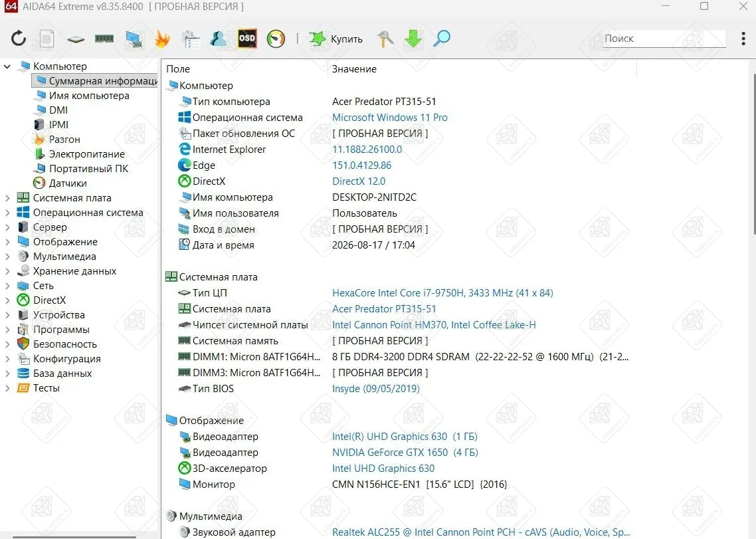The width and height of the screenshot is (756, 539).
Task: Type in the Поиск search field
Action: click(x=664, y=39)
